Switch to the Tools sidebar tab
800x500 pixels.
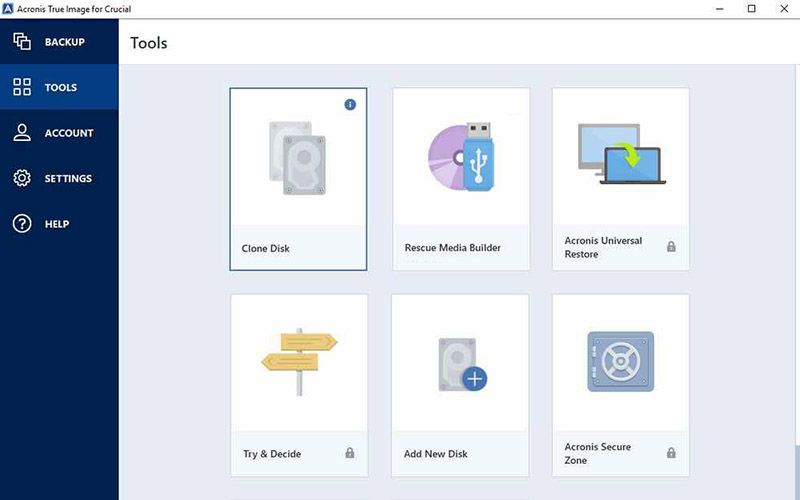(x=59, y=88)
